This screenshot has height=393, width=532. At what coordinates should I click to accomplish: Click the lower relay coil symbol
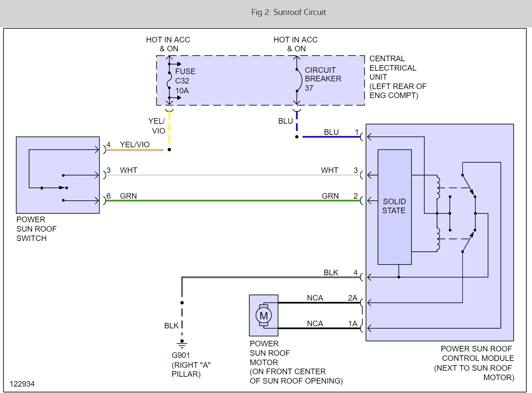(x=437, y=240)
